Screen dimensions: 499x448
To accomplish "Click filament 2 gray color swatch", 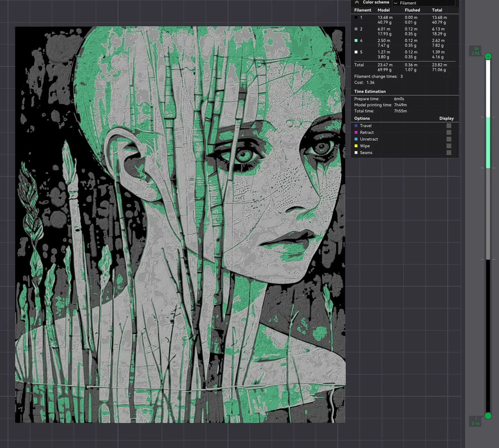I will coord(356,29).
